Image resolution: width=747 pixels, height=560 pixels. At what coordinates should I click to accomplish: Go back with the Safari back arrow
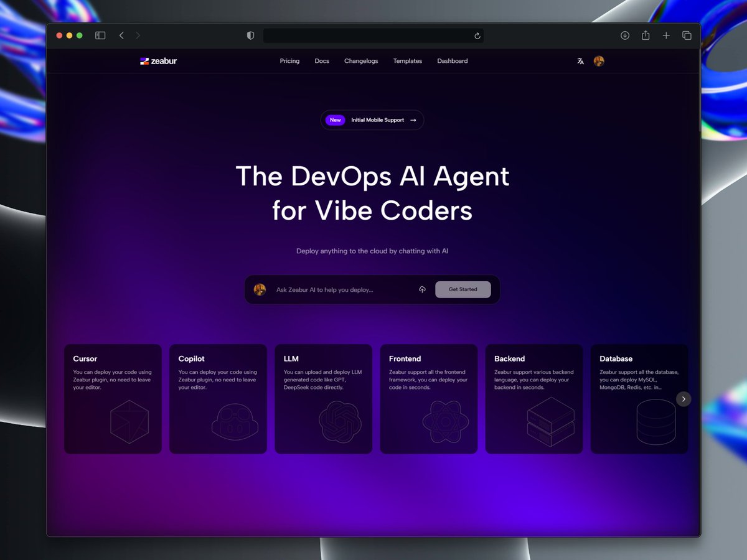(121, 35)
